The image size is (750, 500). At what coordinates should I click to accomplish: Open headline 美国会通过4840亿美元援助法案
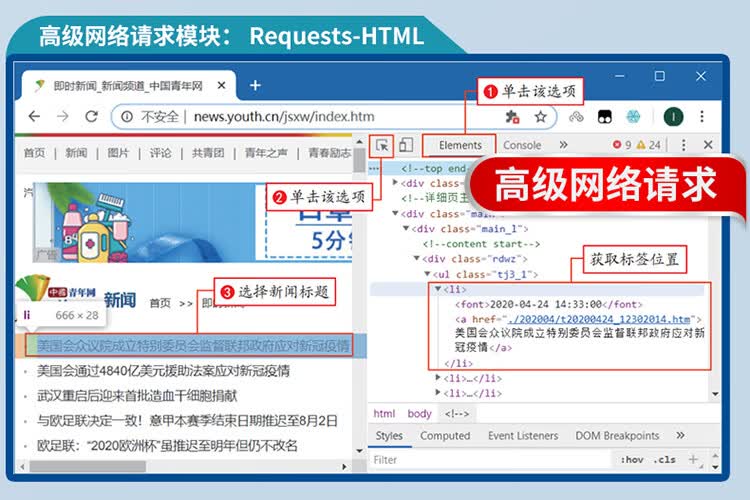(163, 371)
